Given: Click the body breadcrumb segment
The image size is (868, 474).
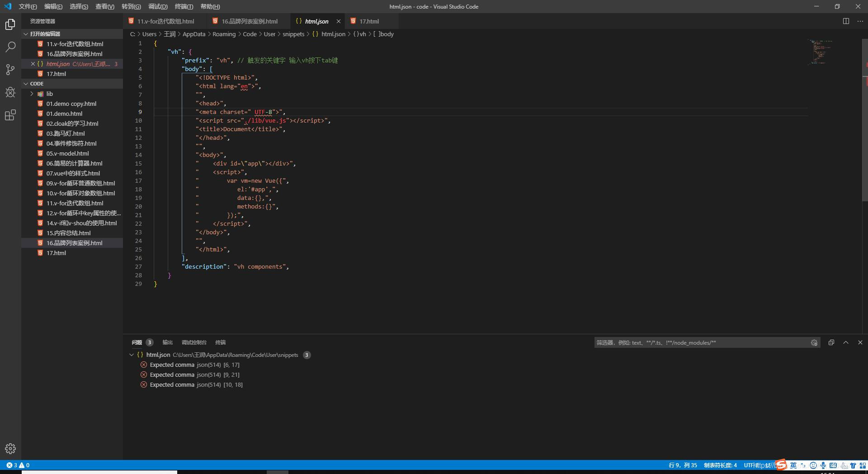Looking at the screenshot, I should click(x=383, y=34).
